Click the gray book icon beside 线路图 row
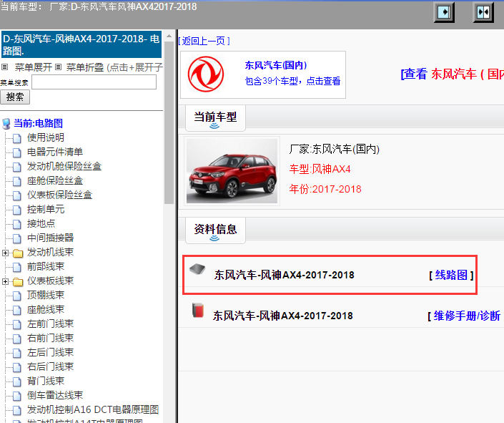The image size is (504, 423). tap(197, 269)
